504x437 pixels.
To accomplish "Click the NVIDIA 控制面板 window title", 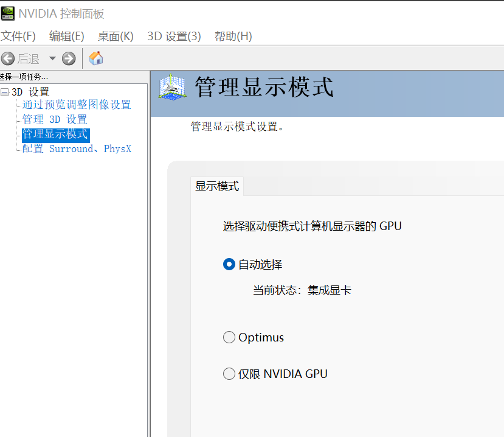I will pyautogui.click(x=61, y=14).
